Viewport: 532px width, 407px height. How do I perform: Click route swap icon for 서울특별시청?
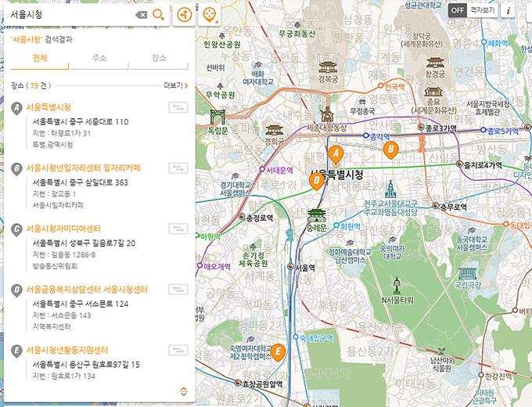point(178,107)
